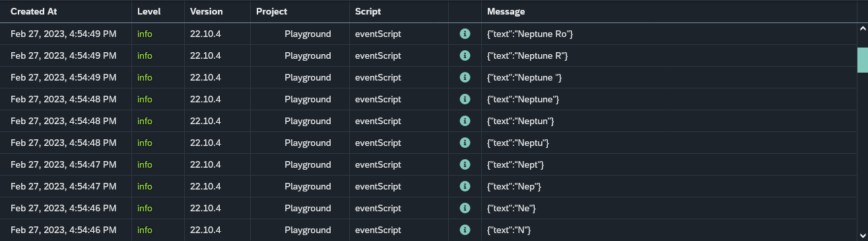Click eventScript cell in {"text":"Nep"} row
The image size is (868, 241).
pos(378,186)
